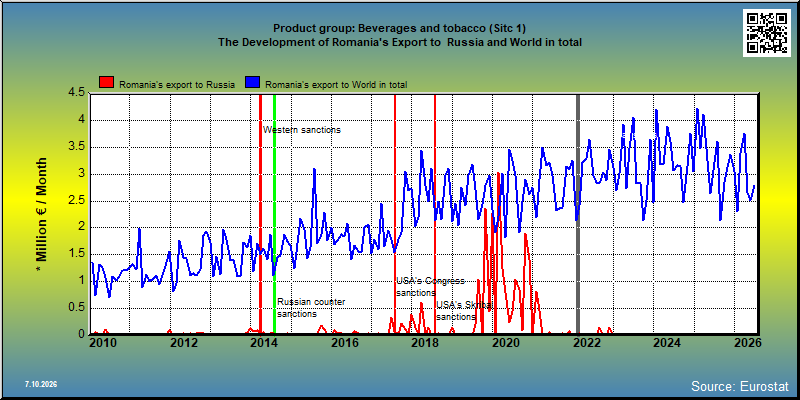
Task: Select legend text "Romania's export to Russia"
Action: point(177,85)
